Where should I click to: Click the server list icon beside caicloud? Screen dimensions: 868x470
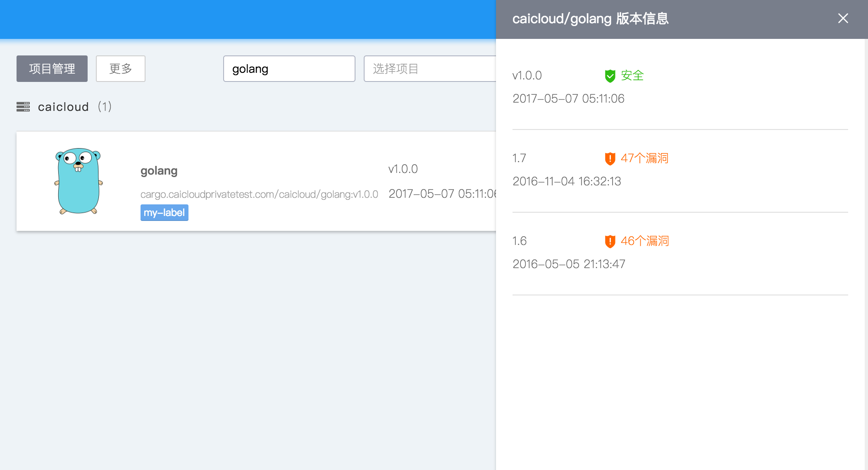pyautogui.click(x=23, y=107)
